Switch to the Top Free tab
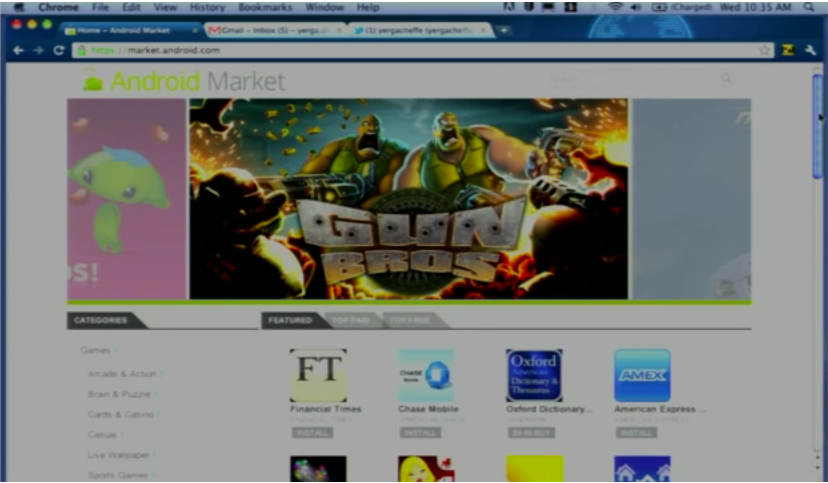 point(410,321)
